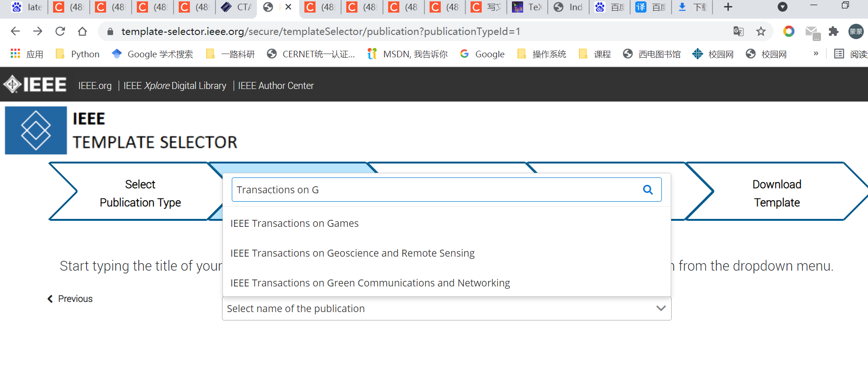868x388 pixels.
Task: Open the apps grid bookmark
Action: pyautogui.click(x=27, y=54)
